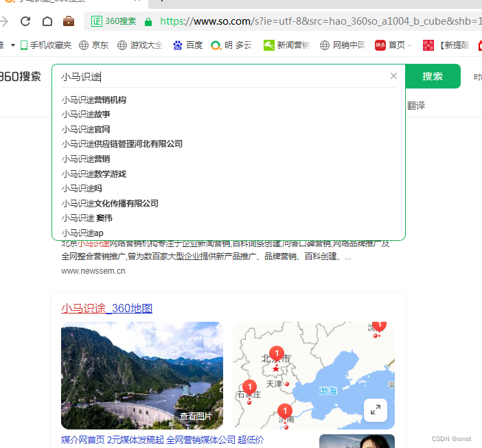Expand the map with the fullscreen icon

[376, 410]
